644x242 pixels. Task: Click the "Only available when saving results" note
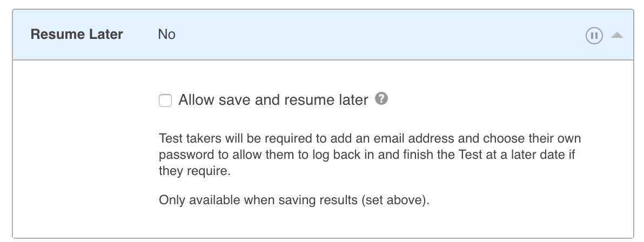coord(294,200)
